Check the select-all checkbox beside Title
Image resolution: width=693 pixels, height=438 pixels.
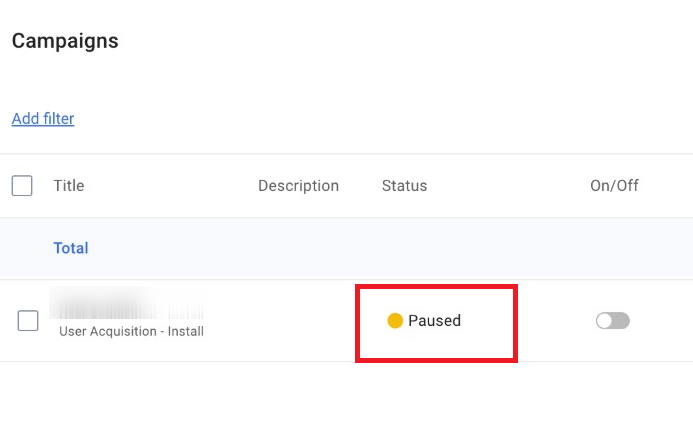pyautogui.click(x=22, y=186)
